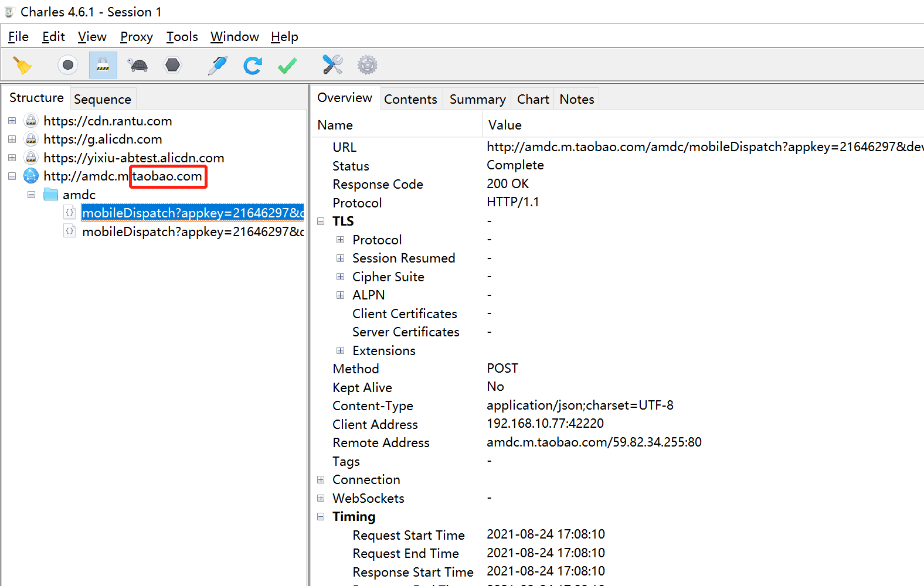Image resolution: width=924 pixels, height=586 pixels.
Task: Collapse the amdc folder node
Action: [31, 195]
